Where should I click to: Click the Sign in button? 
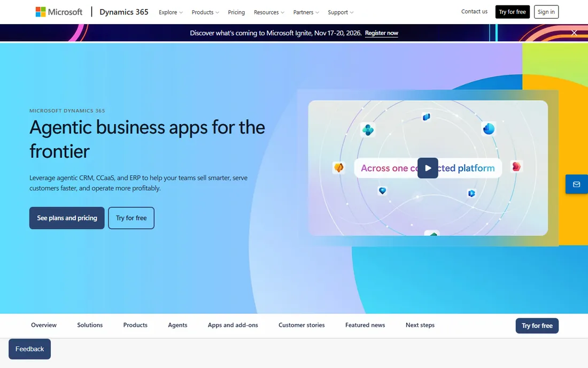point(546,12)
